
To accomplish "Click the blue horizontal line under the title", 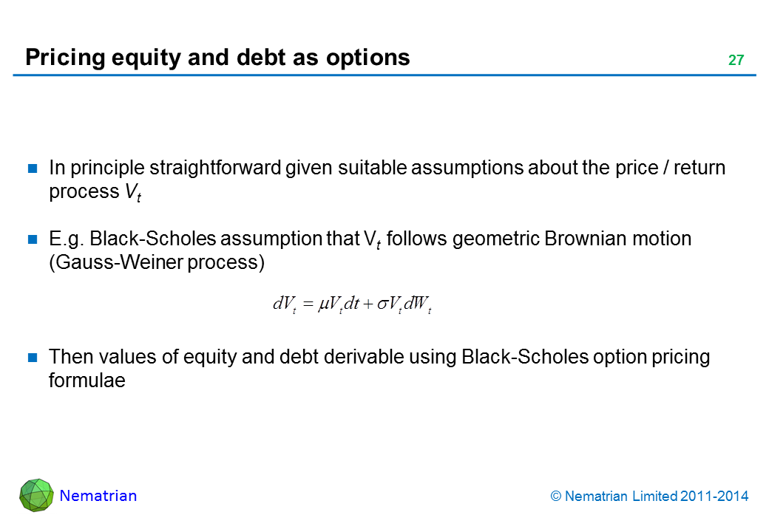I will 384,75.
